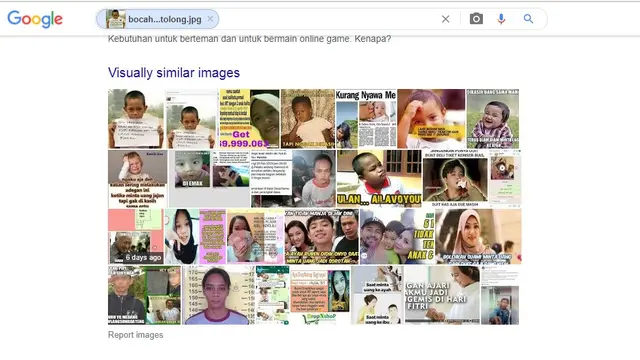Image resolution: width=640 pixels, height=360 pixels.
Task: Open the toddler with hand on forehead thumbnail
Action: [x=431, y=119]
